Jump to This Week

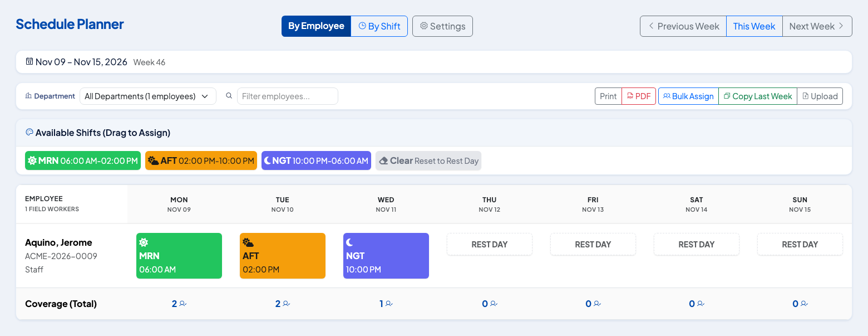pos(754,26)
